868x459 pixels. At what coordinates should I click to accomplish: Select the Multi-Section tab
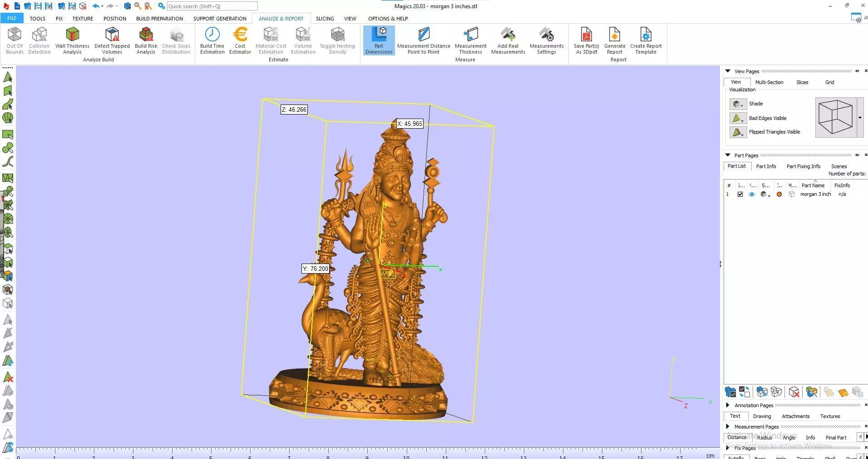[769, 82]
